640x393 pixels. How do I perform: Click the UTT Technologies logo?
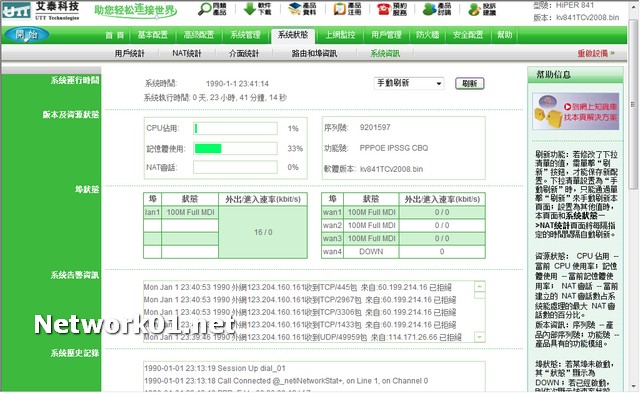[x=40, y=11]
